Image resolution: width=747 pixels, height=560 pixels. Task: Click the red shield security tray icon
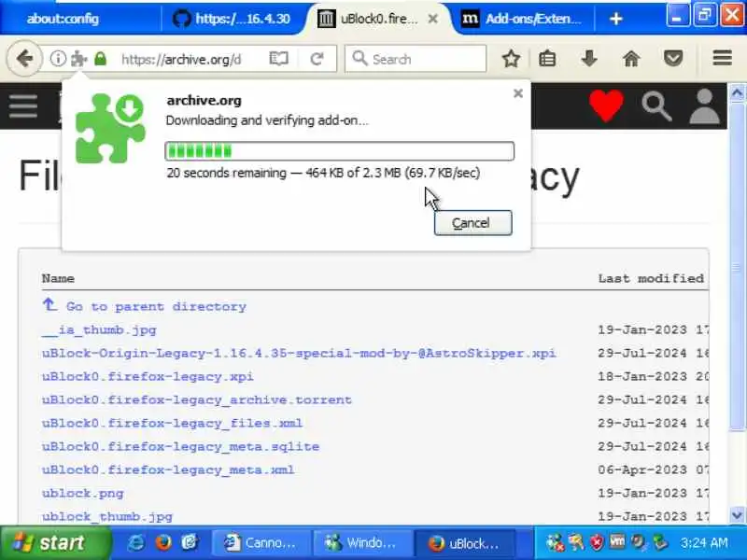597,542
